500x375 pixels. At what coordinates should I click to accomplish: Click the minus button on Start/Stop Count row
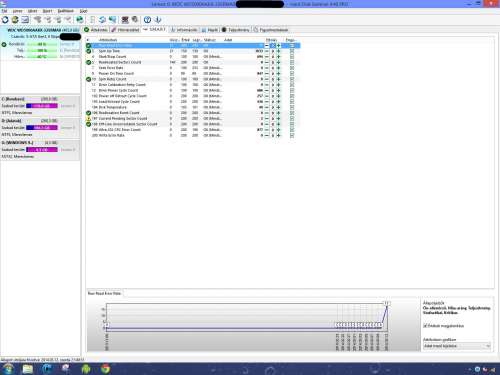[x=266, y=57]
